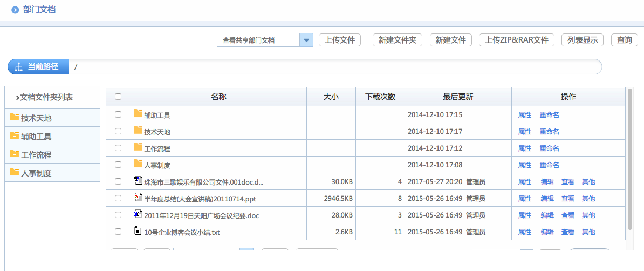Open 工作流程 in the sidebar folder tree
The height and width of the screenshot is (271, 644).
(x=36, y=155)
